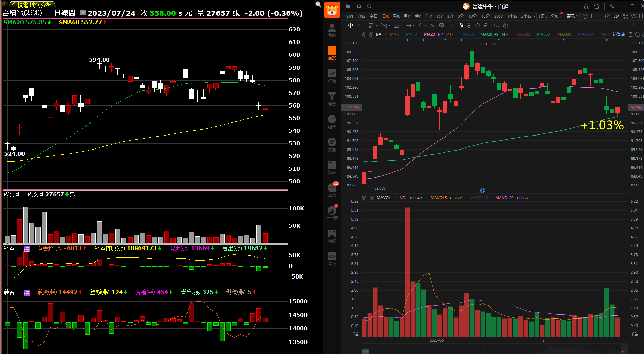
Task: Click the TSM ticker label
Action: pos(348,16)
